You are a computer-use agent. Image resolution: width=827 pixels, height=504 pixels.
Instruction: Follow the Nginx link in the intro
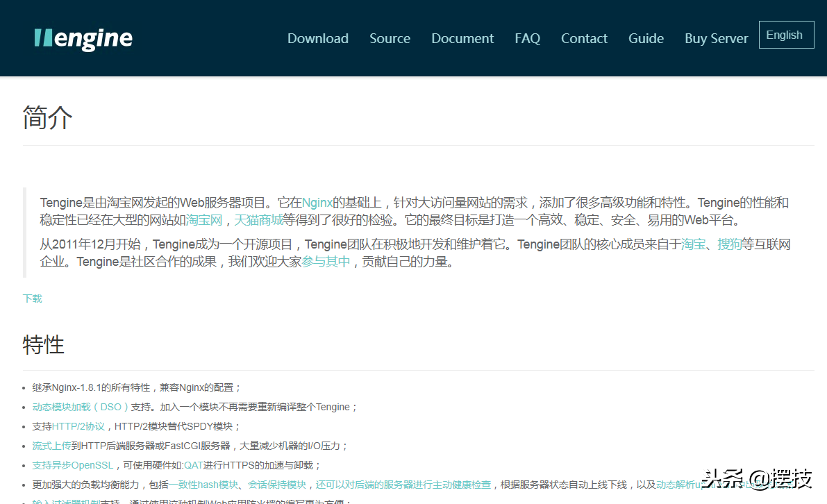coord(317,203)
